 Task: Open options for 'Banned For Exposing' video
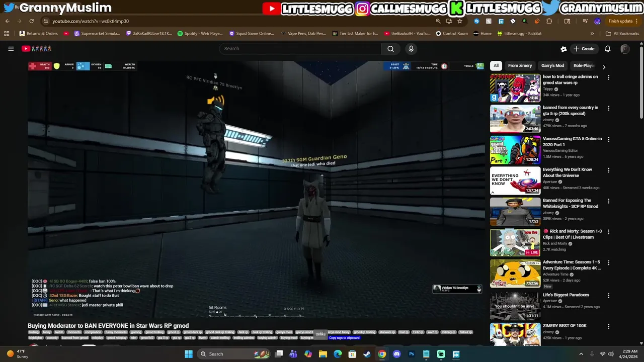click(608, 201)
